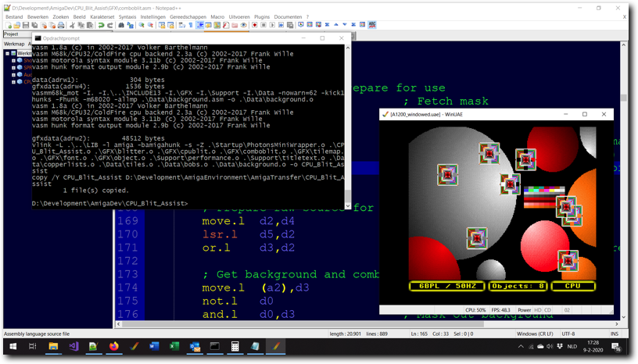
Task: Click the command prompt scroll-up arrow
Action: pyautogui.click(x=348, y=48)
